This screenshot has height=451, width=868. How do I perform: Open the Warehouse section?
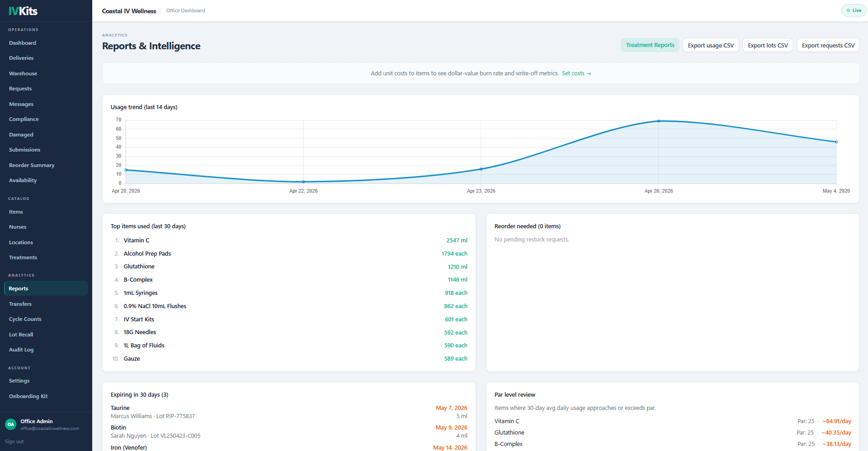click(23, 73)
